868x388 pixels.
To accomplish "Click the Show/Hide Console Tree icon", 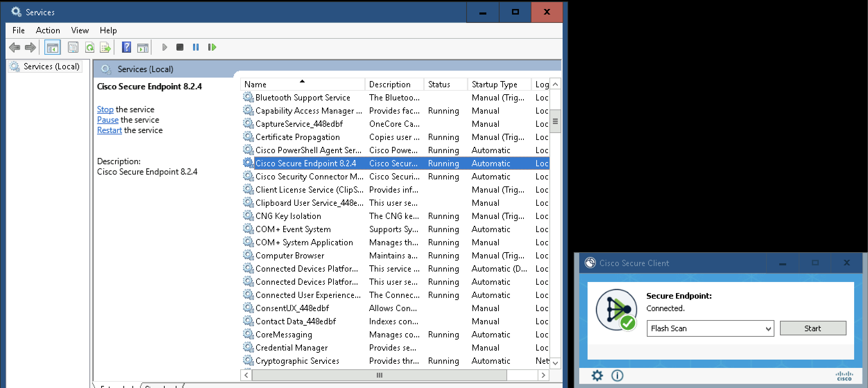I will pos(53,47).
